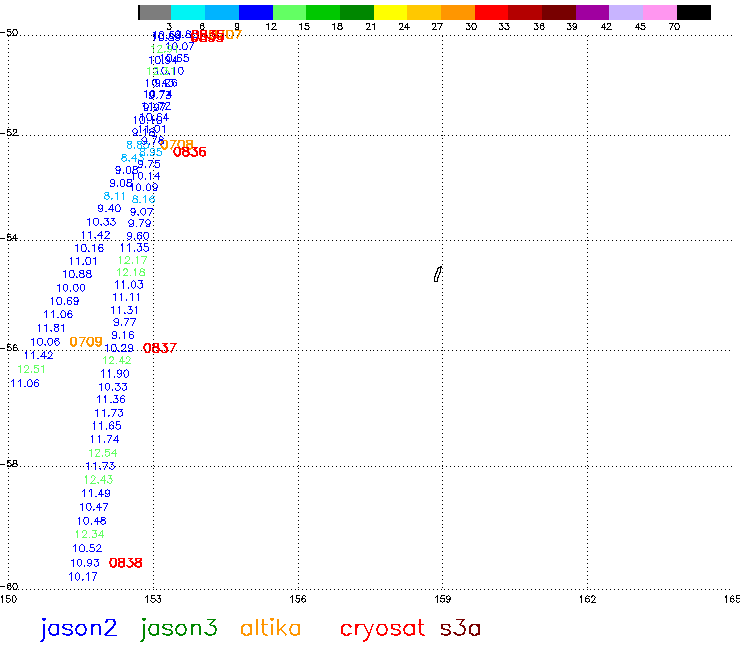Viewport: 740px width, 650px height.
Task: Click the green 12.43 value
Action: pos(99,480)
